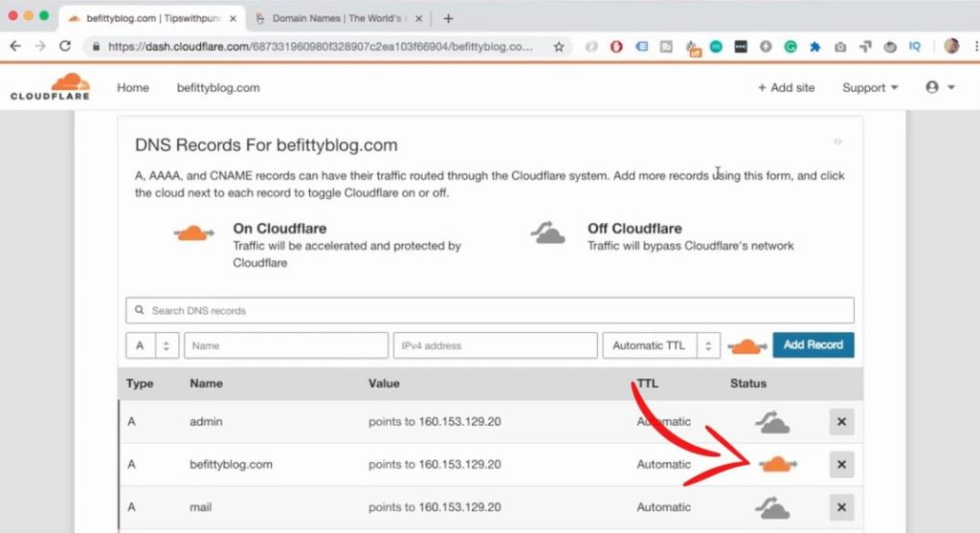
Task: Click the blue puzzle piece extension
Action: click(815, 46)
